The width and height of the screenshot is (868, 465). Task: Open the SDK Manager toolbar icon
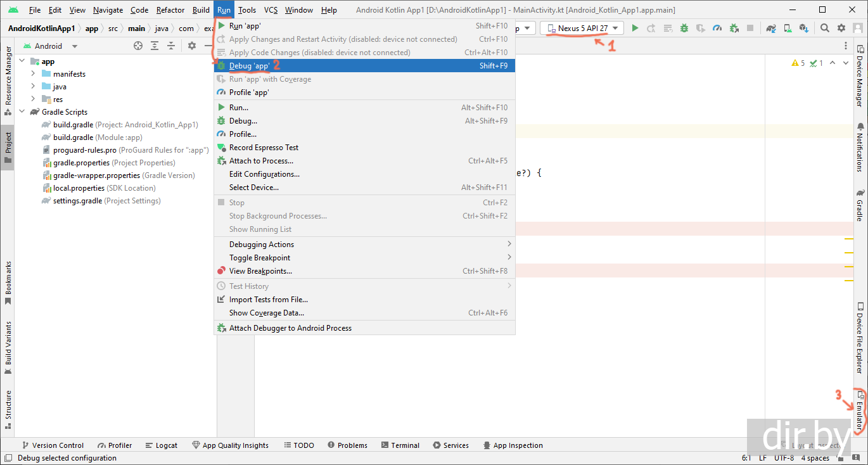click(x=803, y=28)
